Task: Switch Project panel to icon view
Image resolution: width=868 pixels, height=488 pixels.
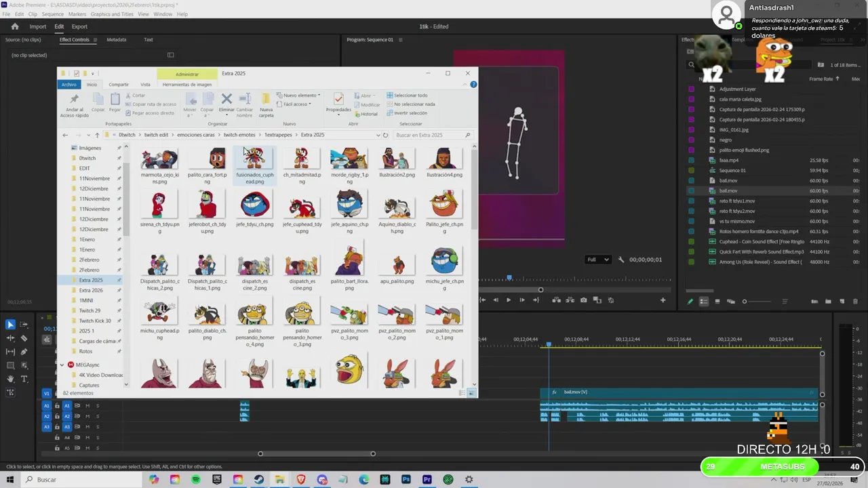Action: point(717,302)
